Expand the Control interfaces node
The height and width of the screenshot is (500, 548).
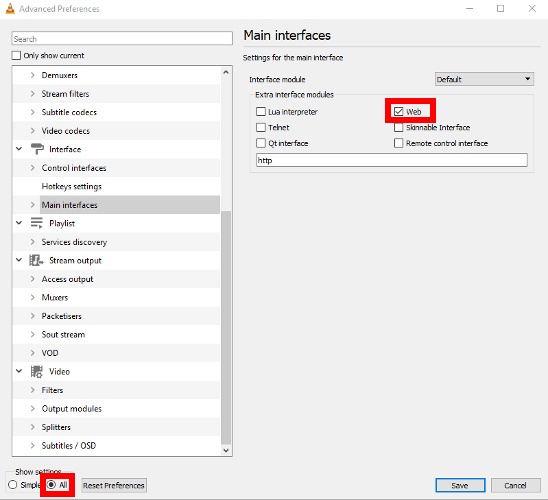(33, 168)
